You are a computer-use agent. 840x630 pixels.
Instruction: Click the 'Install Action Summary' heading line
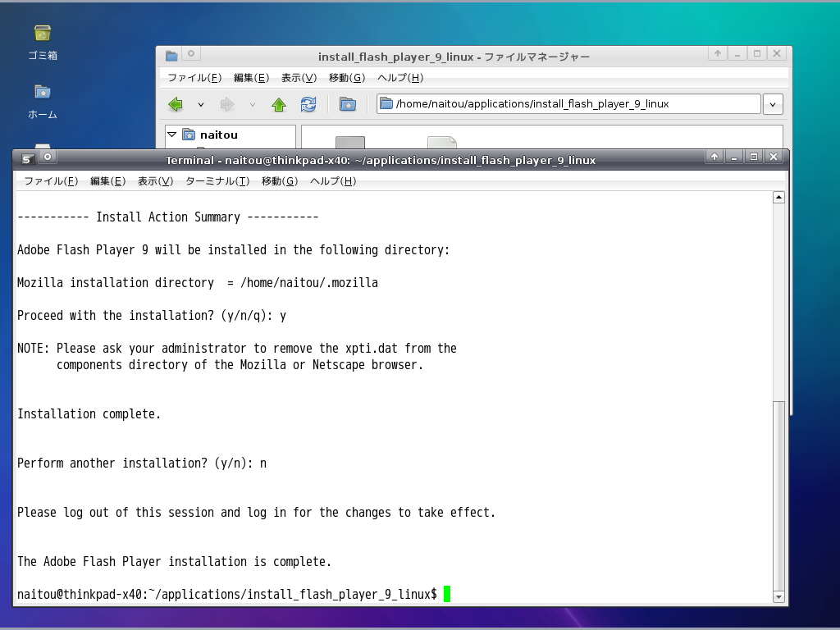(x=168, y=217)
